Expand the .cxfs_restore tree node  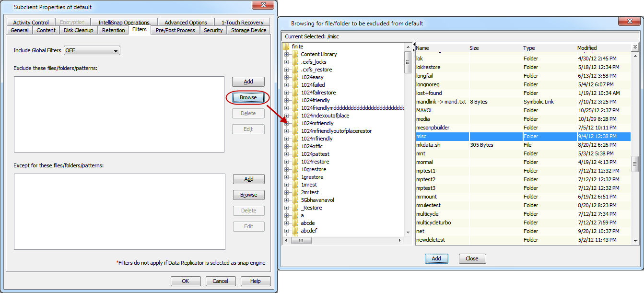tap(286, 70)
